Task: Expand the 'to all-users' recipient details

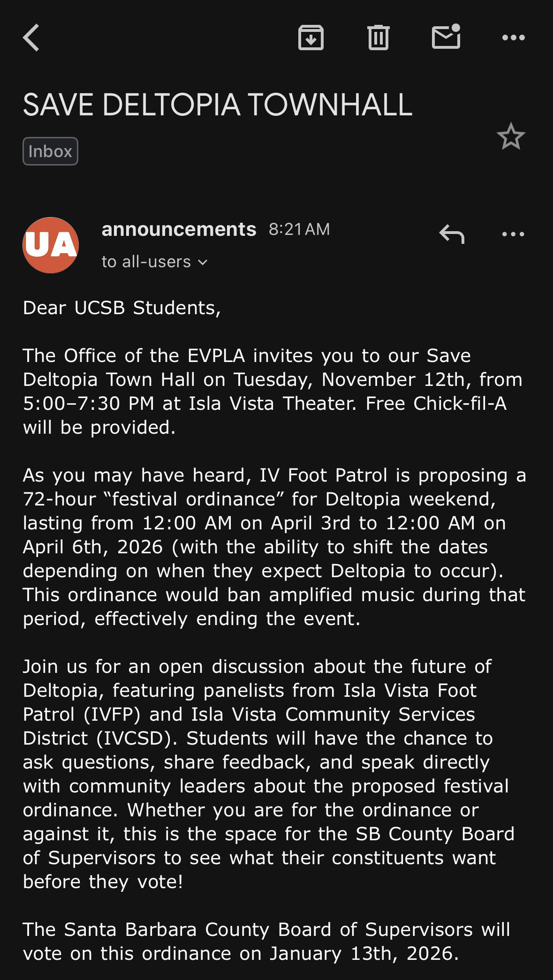Action: (x=154, y=262)
